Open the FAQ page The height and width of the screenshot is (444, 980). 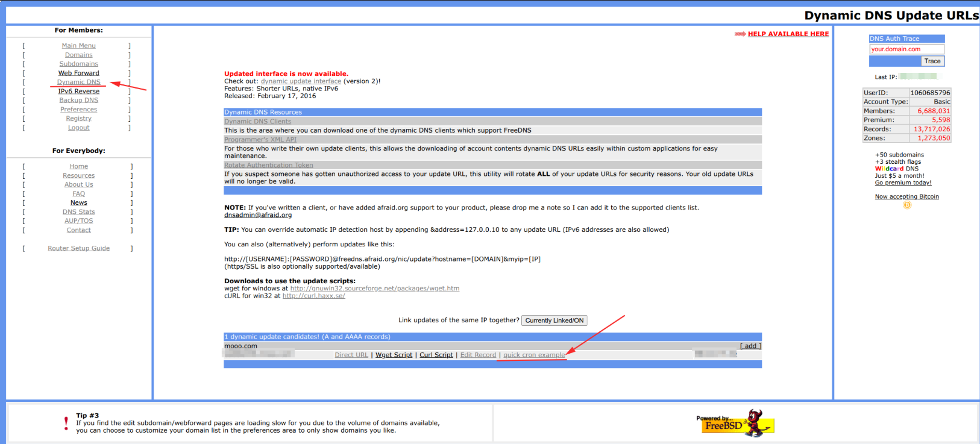pos(79,194)
